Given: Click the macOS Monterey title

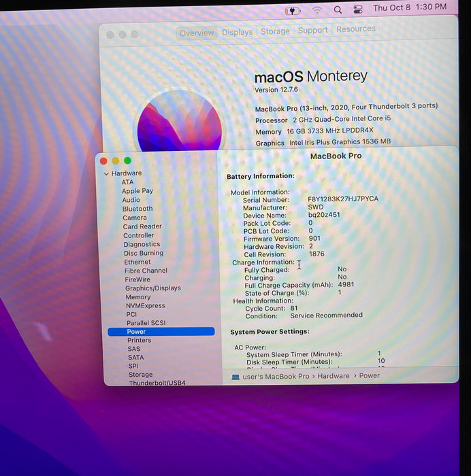Looking at the screenshot, I should [x=310, y=76].
